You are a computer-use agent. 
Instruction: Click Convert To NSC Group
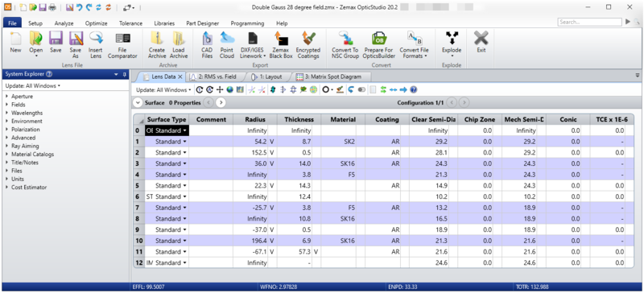[345, 45]
